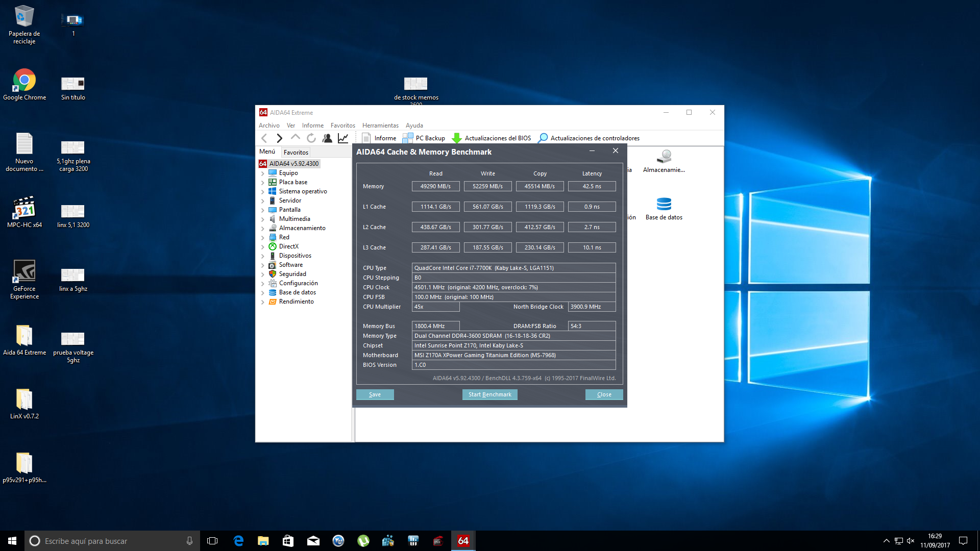Open the Ayuda menu
This screenshot has height=551, width=980.
414,126
